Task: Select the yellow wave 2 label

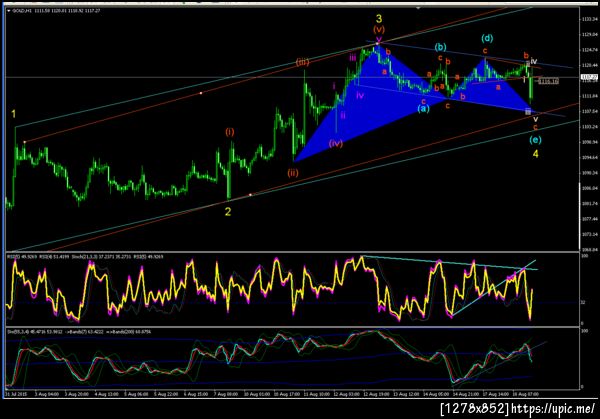Action: [228, 212]
